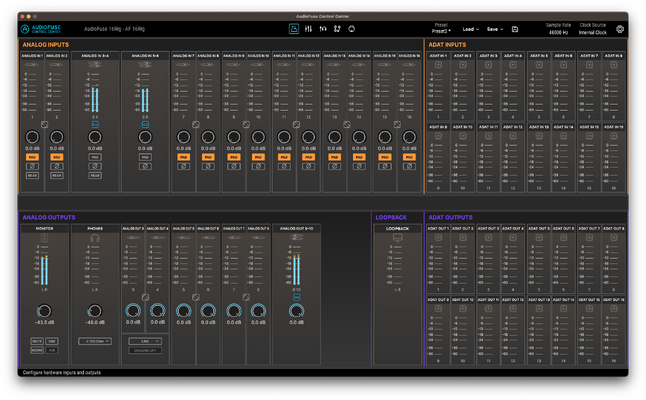Click the Monitor speaker icon
Screen dimensions: 646x400
(44, 238)
